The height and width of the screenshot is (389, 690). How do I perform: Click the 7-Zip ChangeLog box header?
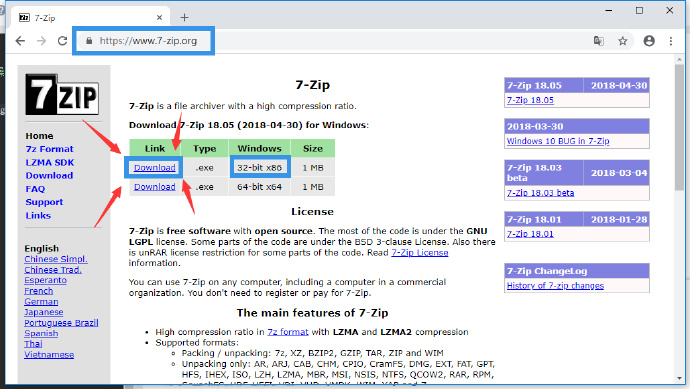point(577,271)
